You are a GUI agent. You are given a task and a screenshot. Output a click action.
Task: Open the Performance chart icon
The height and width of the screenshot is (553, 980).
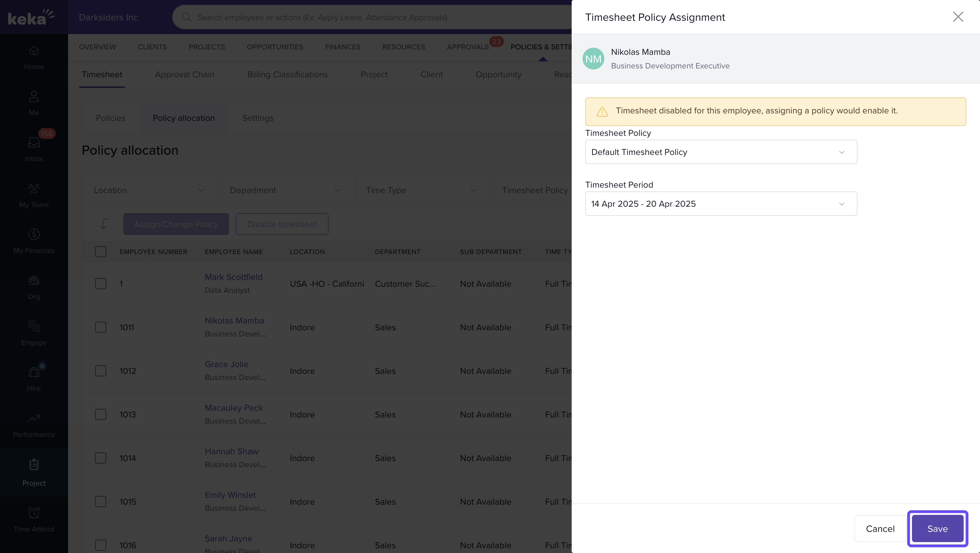click(x=34, y=418)
